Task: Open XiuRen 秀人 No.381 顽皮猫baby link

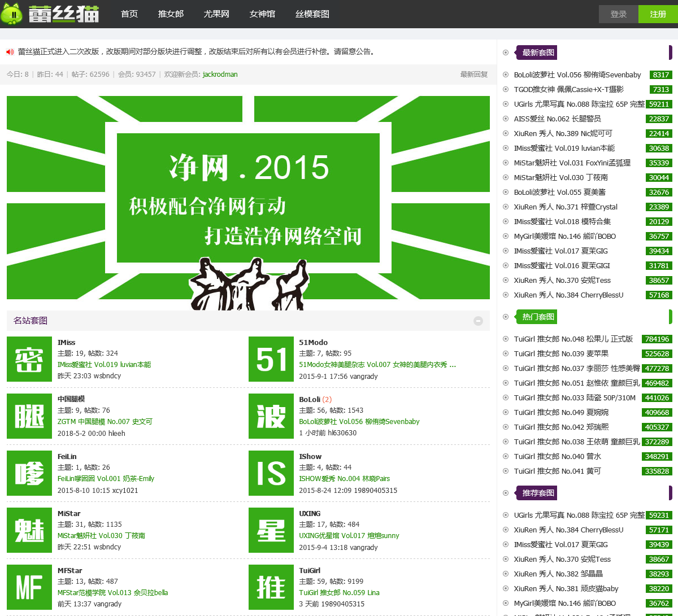Action: (566, 588)
